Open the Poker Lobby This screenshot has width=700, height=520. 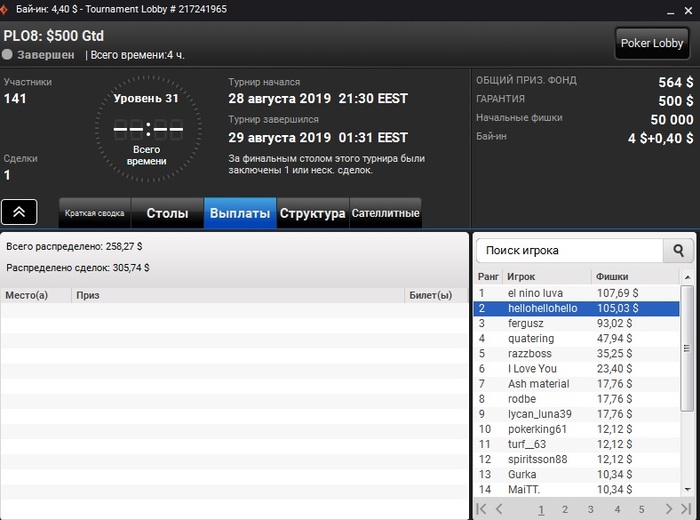[x=652, y=43]
